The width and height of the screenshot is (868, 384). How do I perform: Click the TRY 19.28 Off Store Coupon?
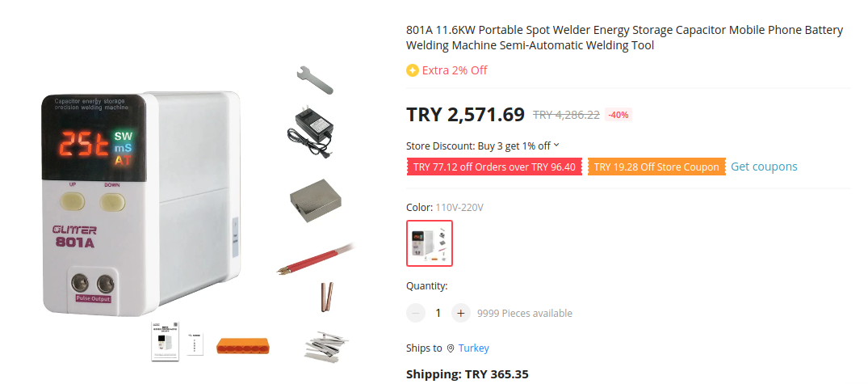tap(656, 167)
